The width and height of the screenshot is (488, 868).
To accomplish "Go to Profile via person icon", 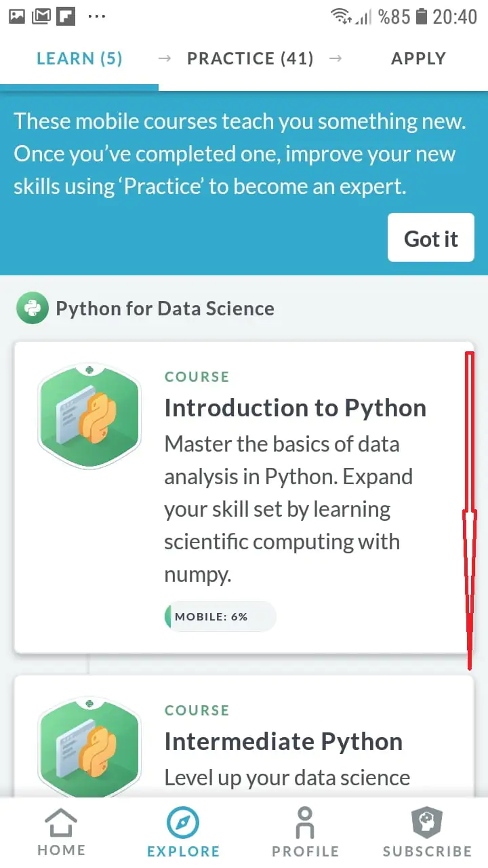I will [305, 823].
